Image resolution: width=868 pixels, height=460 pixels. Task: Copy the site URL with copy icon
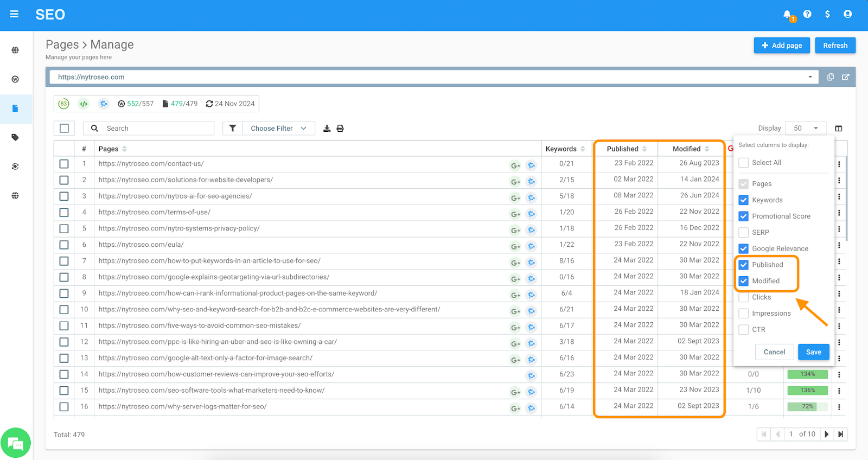point(830,77)
